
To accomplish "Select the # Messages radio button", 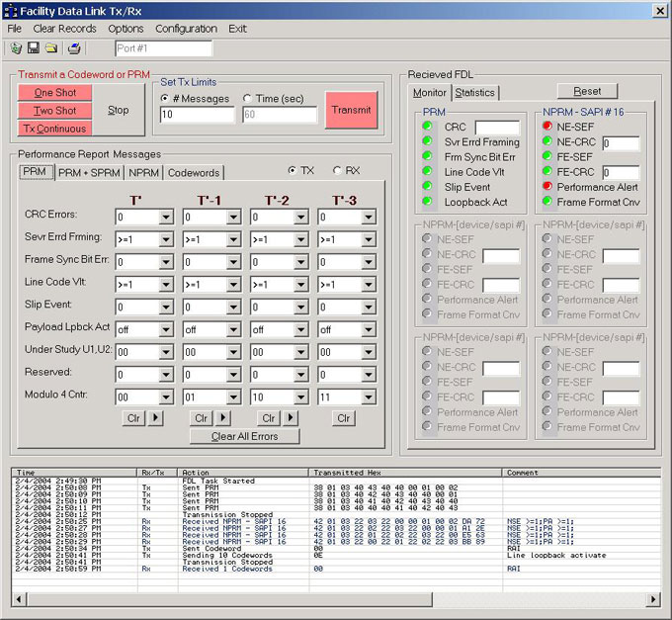I will click(165, 99).
